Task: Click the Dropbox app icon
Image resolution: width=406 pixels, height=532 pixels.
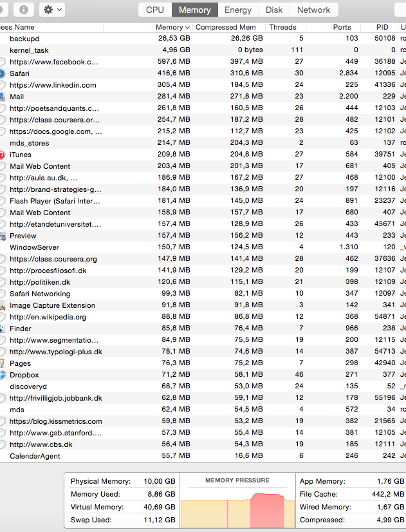Action: click(x=3, y=375)
